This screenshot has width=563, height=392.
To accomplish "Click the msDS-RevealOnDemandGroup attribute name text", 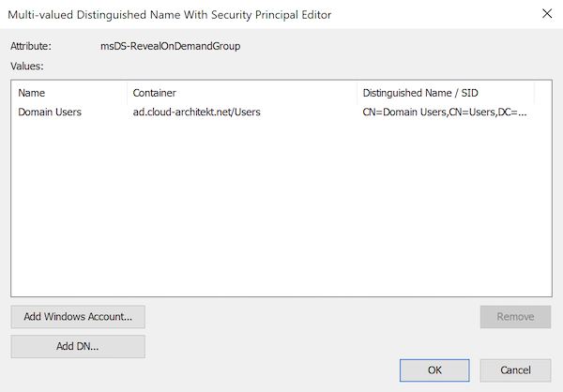I will click(x=170, y=46).
